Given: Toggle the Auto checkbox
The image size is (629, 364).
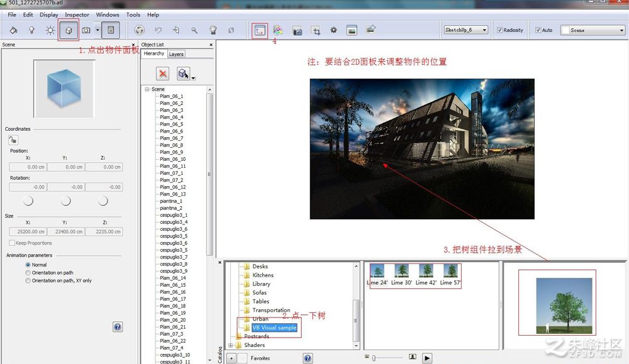Looking at the screenshot, I should pyautogui.click(x=538, y=30).
